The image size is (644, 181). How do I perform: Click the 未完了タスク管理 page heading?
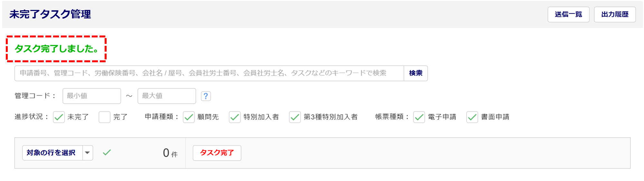pos(50,14)
